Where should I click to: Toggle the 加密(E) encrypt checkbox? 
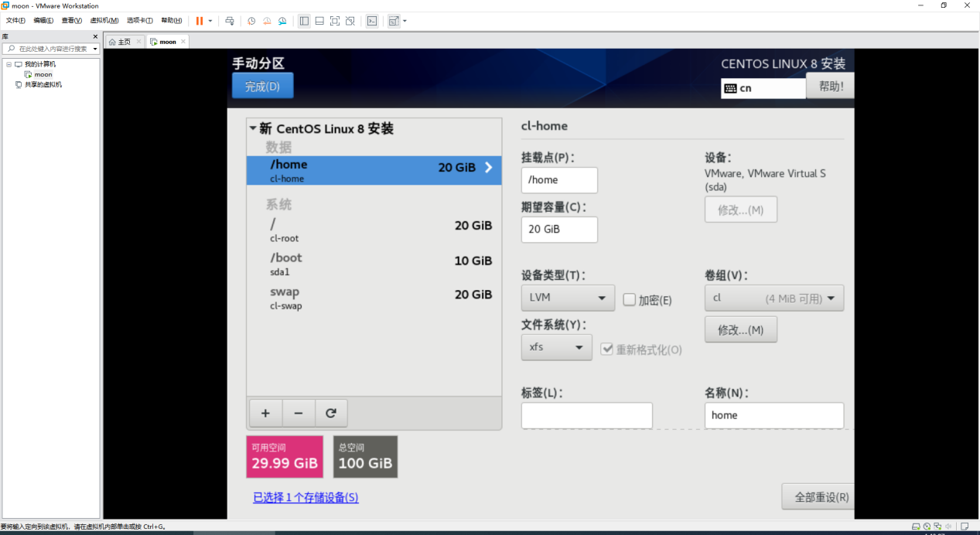(x=629, y=299)
